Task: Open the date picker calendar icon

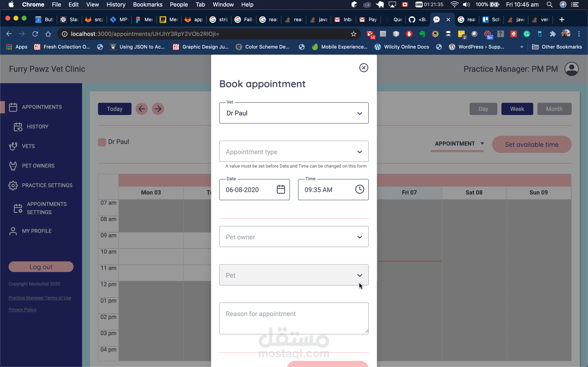Action: pyautogui.click(x=281, y=189)
